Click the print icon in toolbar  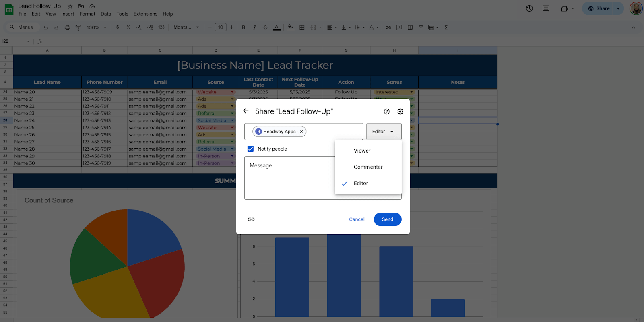point(67,27)
